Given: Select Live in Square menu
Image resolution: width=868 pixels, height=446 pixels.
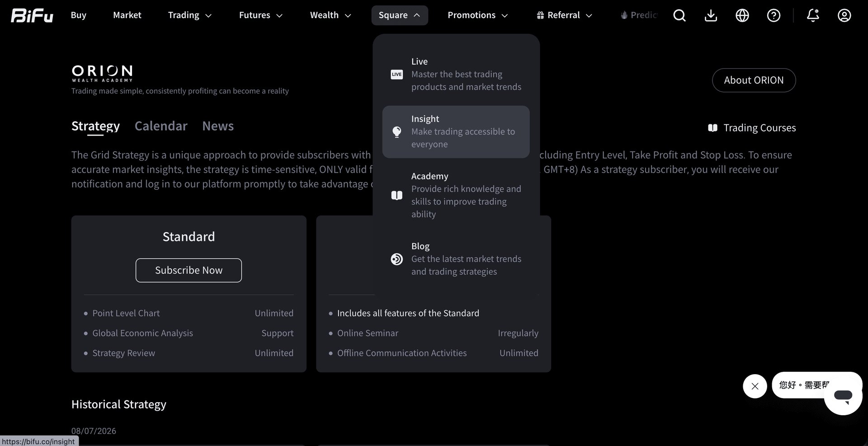Looking at the screenshot, I should pyautogui.click(x=456, y=74).
